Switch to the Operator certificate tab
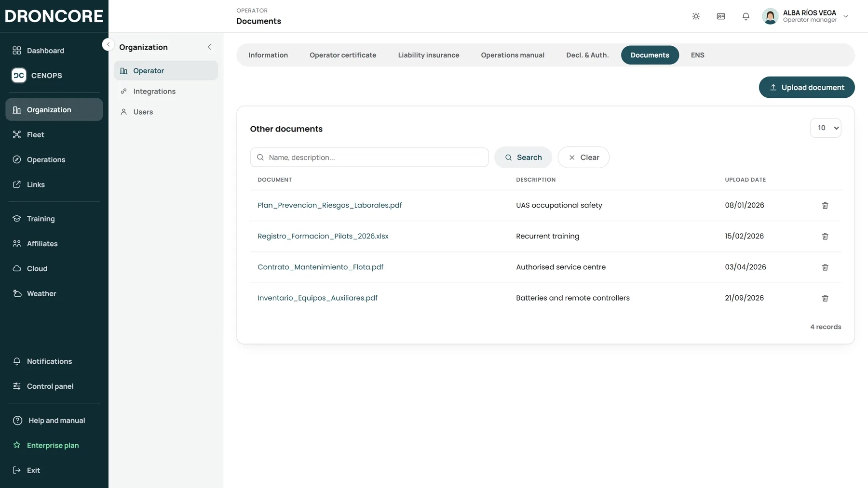The image size is (868, 488). tap(343, 55)
